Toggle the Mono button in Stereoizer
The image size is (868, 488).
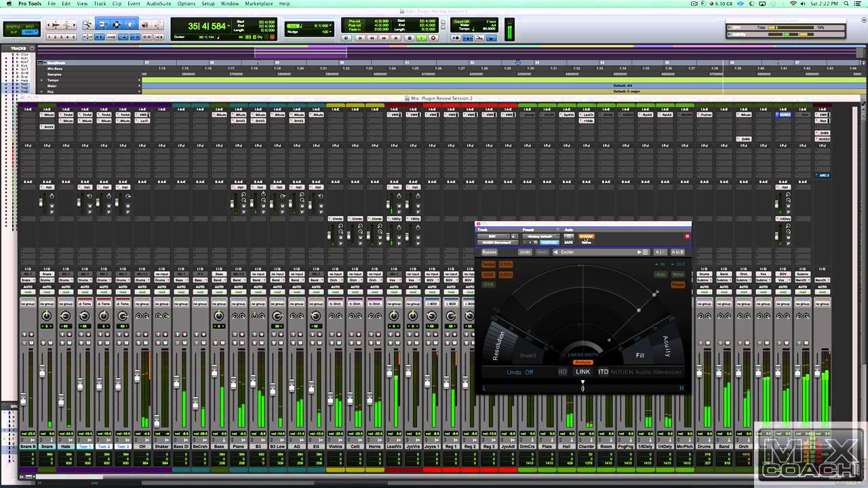tap(677, 274)
